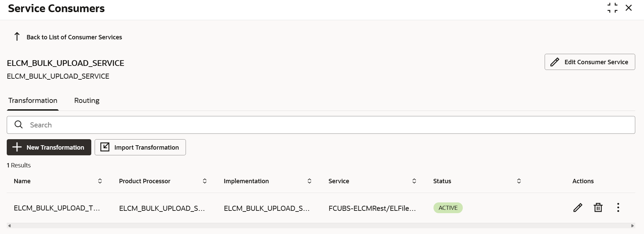The image size is (644, 234).
Task: Switch to the Routing tab
Action: [x=87, y=101]
